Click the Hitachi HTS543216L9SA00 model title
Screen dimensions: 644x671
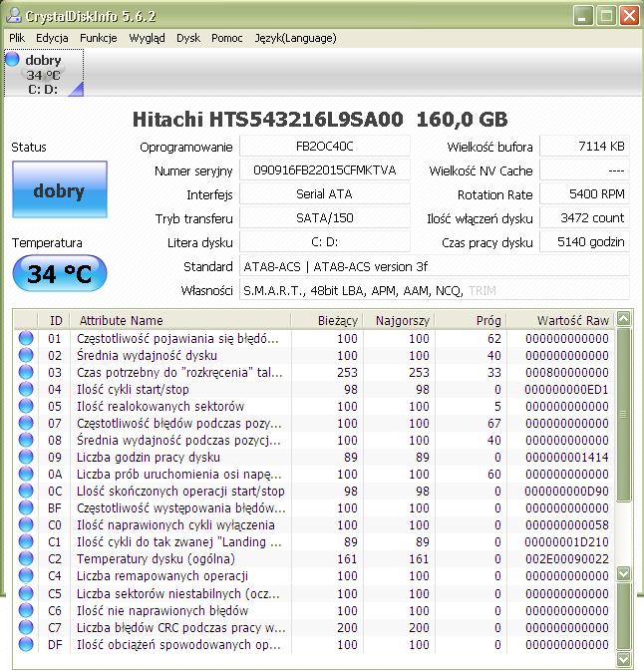(x=268, y=120)
